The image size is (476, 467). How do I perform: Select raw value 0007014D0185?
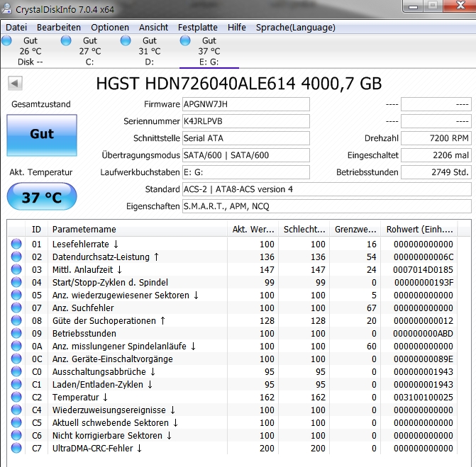423,269
